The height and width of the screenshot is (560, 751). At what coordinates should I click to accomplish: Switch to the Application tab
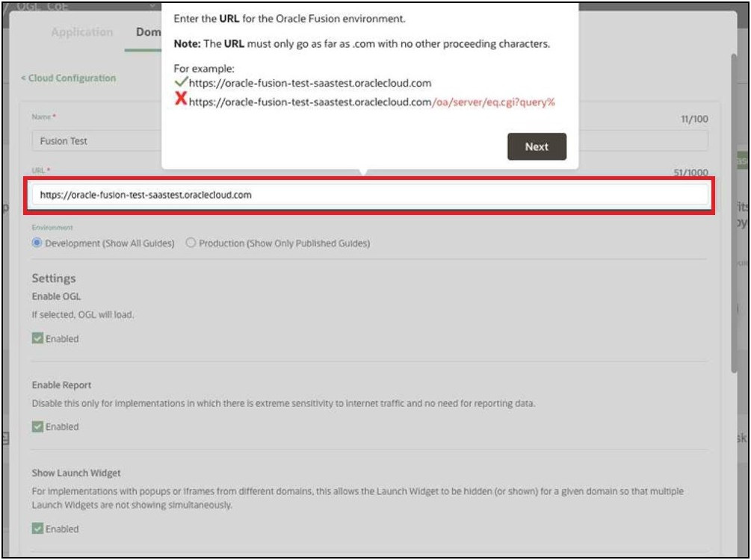pos(82,32)
